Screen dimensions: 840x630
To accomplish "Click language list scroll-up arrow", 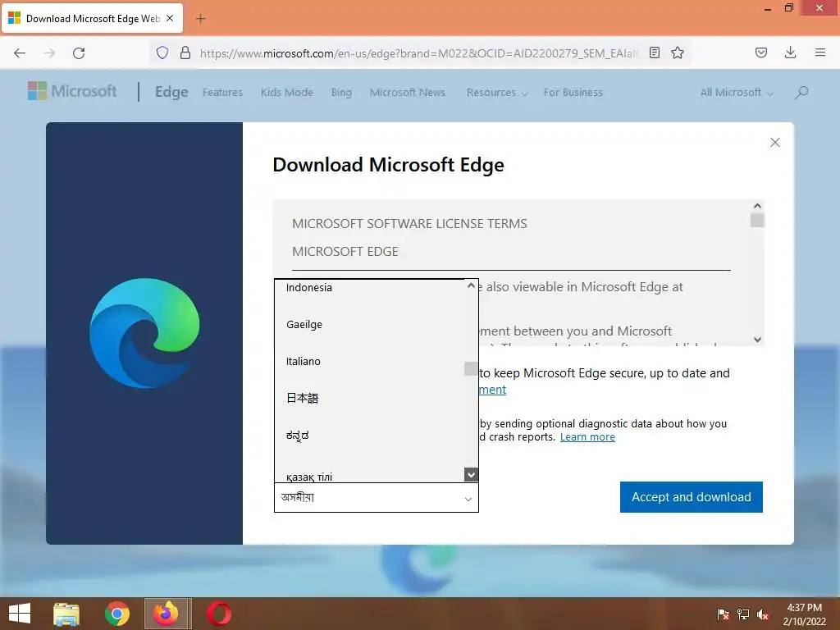I will [x=471, y=285].
